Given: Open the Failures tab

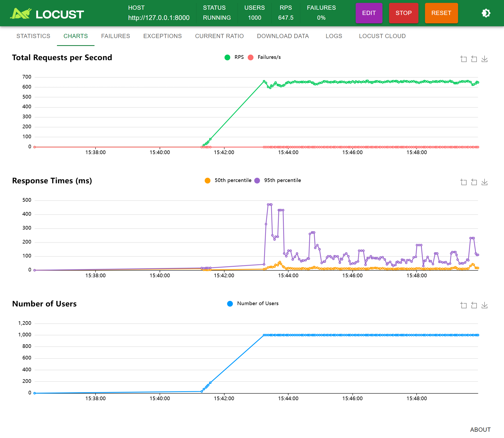Looking at the screenshot, I should [115, 36].
